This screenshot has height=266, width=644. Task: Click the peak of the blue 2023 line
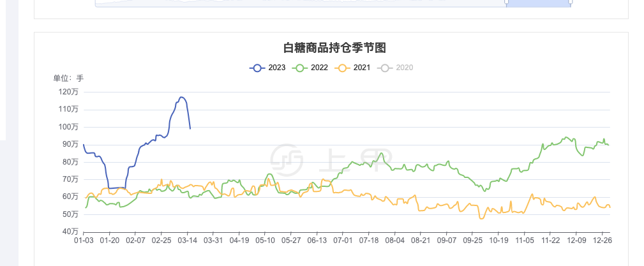coord(181,98)
